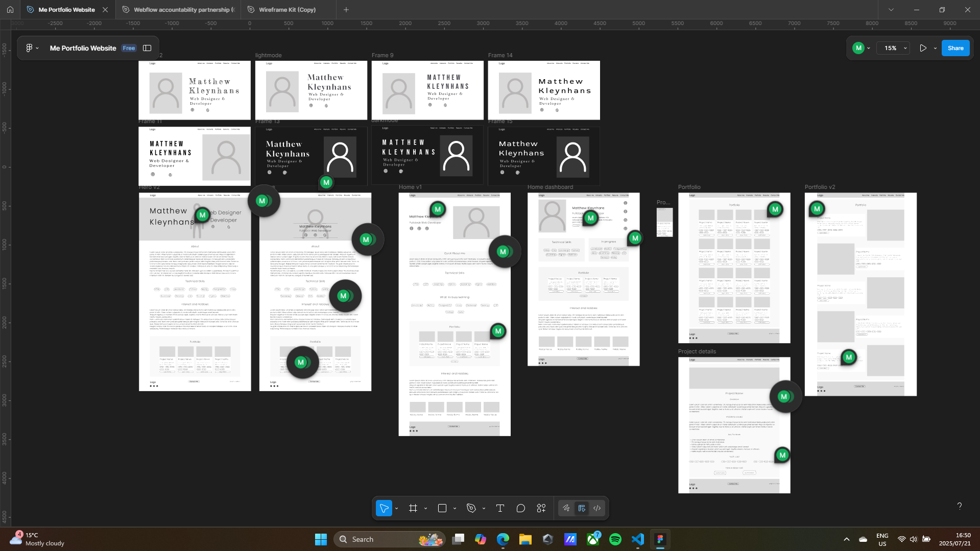Open the Actions and components menu

[x=541, y=508]
